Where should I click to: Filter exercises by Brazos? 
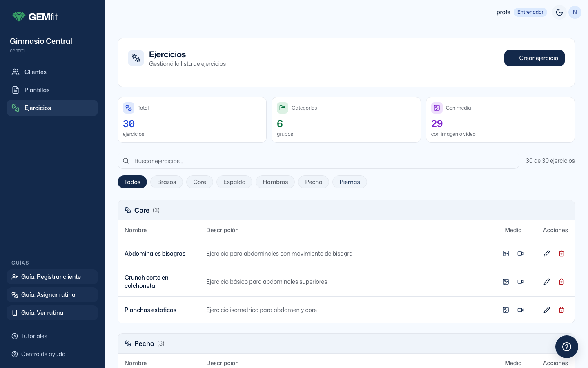click(167, 182)
